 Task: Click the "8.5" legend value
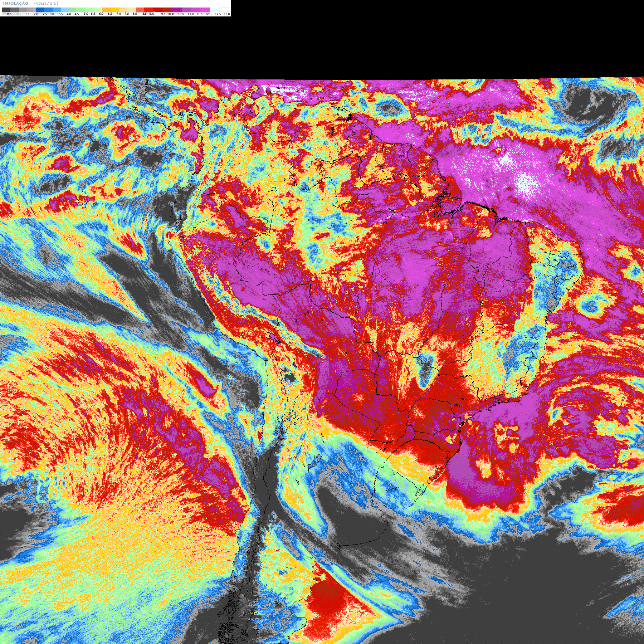pyautogui.click(x=145, y=14)
